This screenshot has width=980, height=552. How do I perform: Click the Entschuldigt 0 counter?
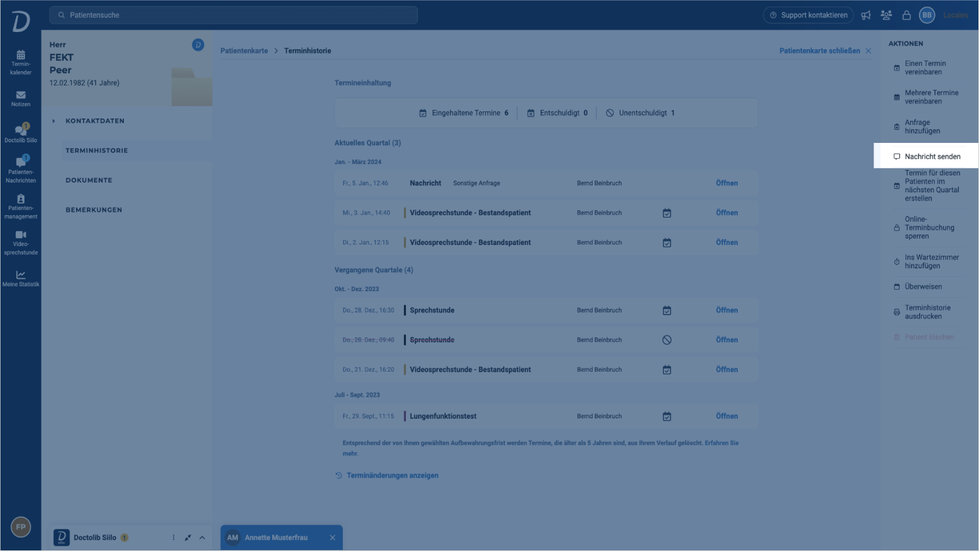click(x=558, y=113)
